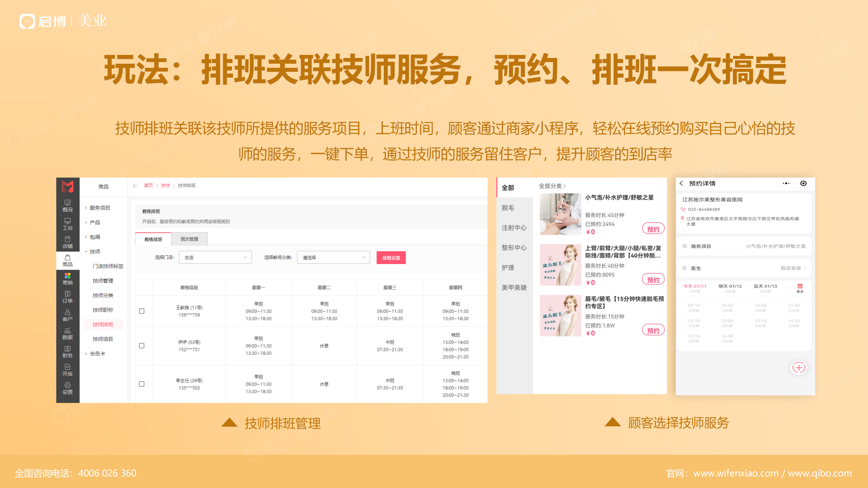Click the back arrow in 预约详情
The height and width of the screenshot is (488, 868).
[x=682, y=183]
